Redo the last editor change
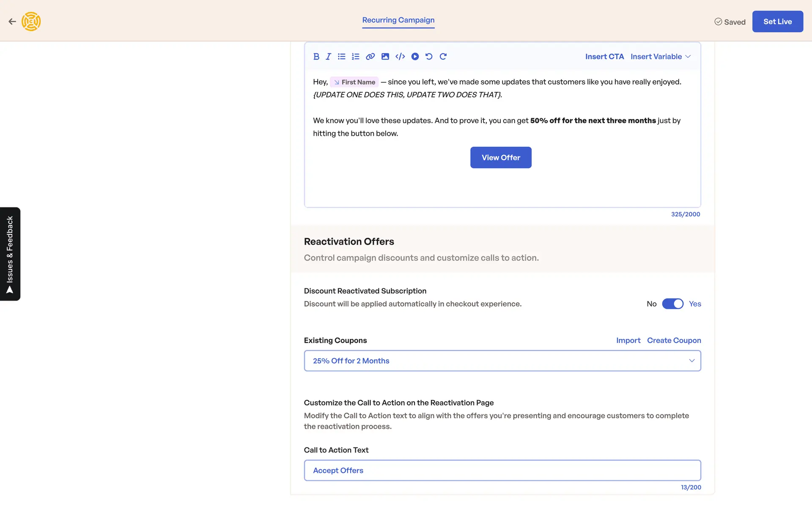Viewport: 812px width, 508px height. 443,56
